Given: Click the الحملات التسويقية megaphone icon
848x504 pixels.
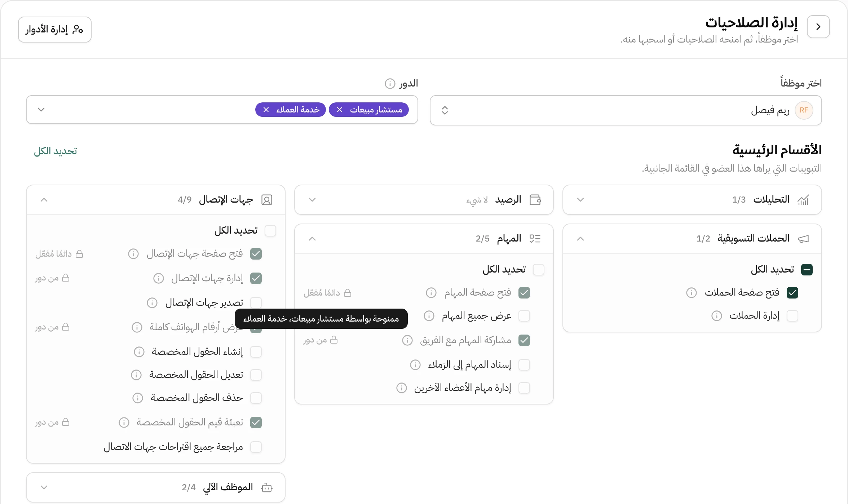Looking at the screenshot, I should tap(803, 239).
